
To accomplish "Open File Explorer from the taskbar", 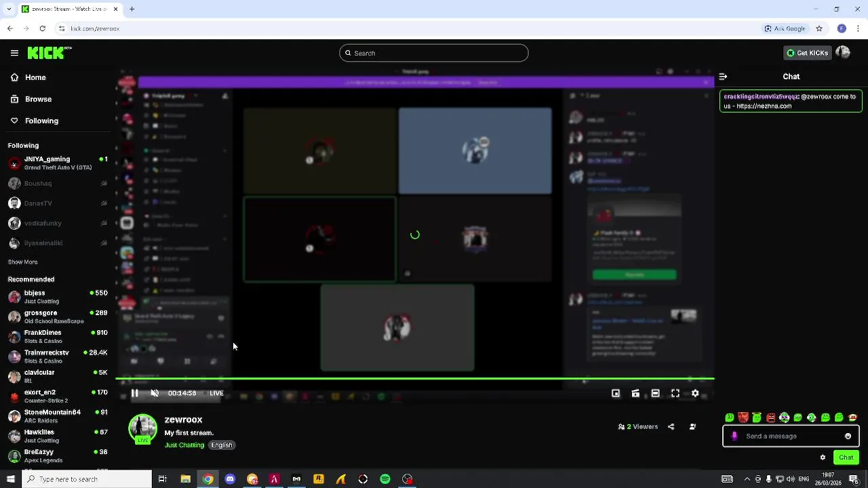I will click(x=185, y=479).
